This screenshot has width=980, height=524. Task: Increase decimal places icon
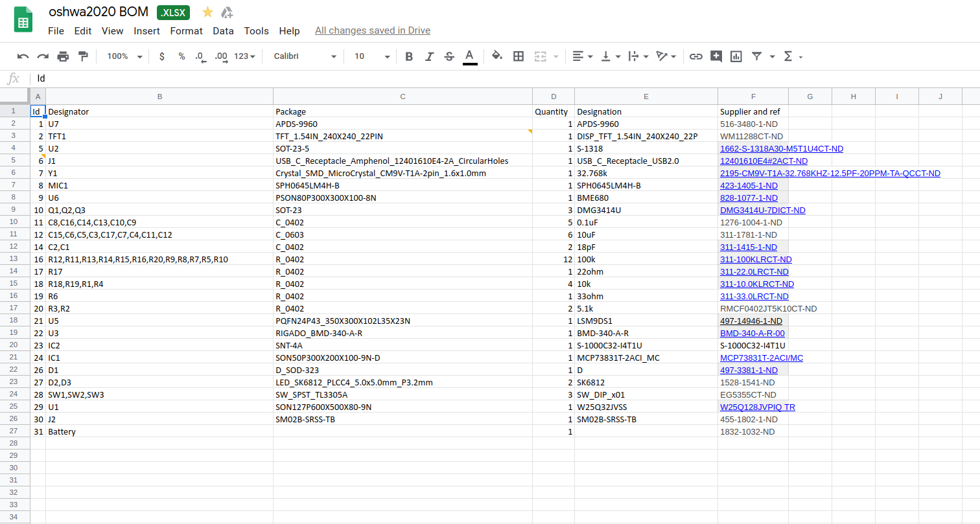[221, 56]
